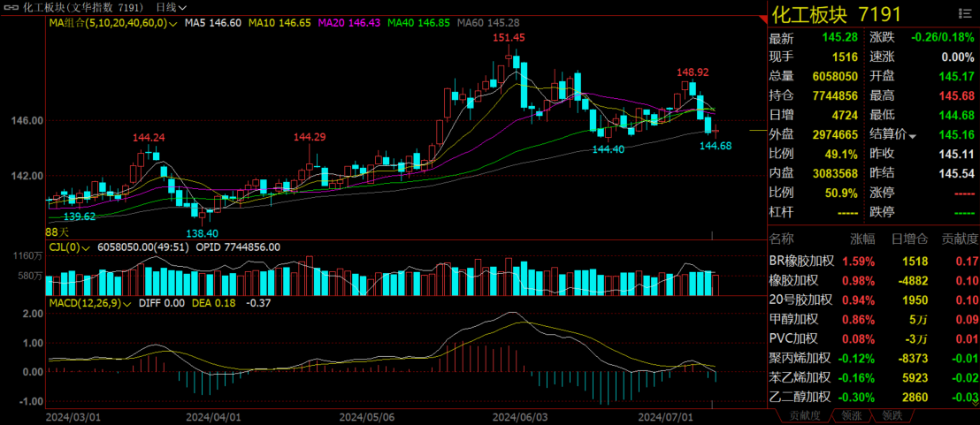
Task: Open the 结算价 dropdown arrow
Action: [x=913, y=135]
